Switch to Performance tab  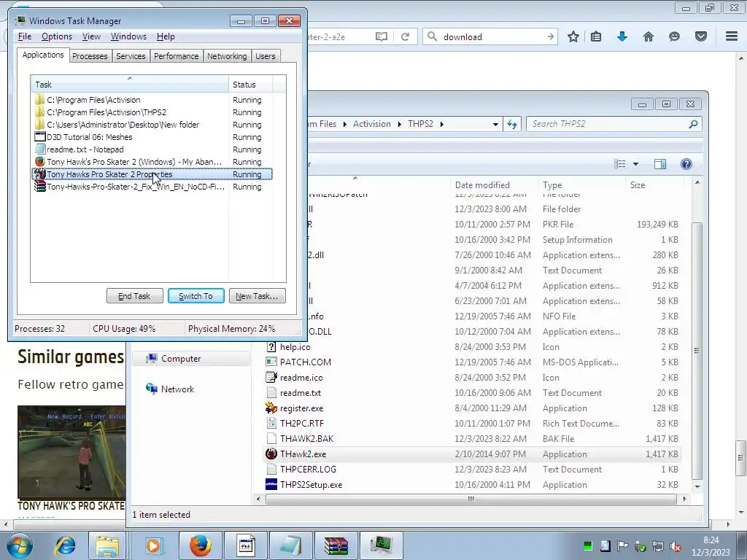point(177,56)
